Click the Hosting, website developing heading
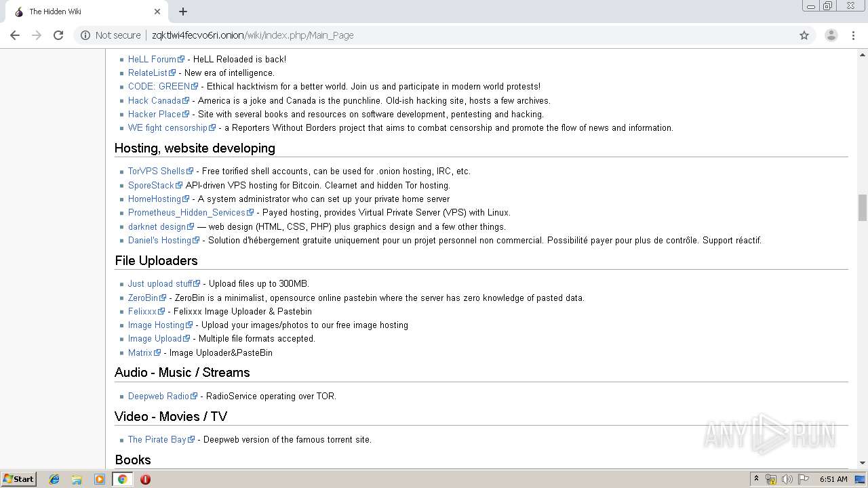Image resolution: width=868 pixels, height=488 pixels. pyautogui.click(x=195, y=148)
